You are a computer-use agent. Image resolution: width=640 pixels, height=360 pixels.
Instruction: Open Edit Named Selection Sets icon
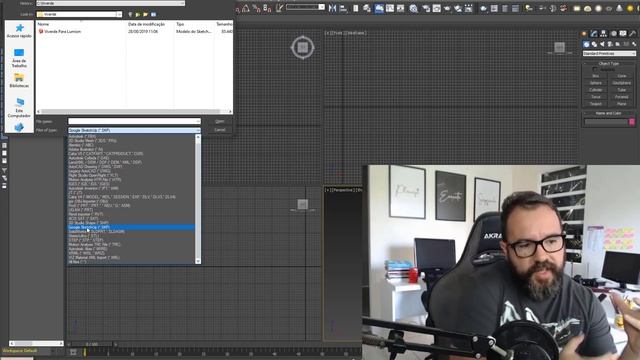click(x=279, y=8)
